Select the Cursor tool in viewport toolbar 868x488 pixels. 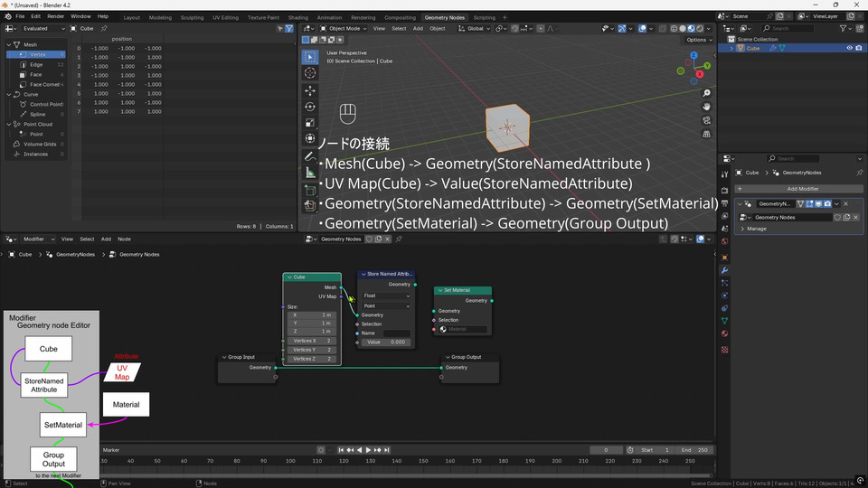point(310,73)
